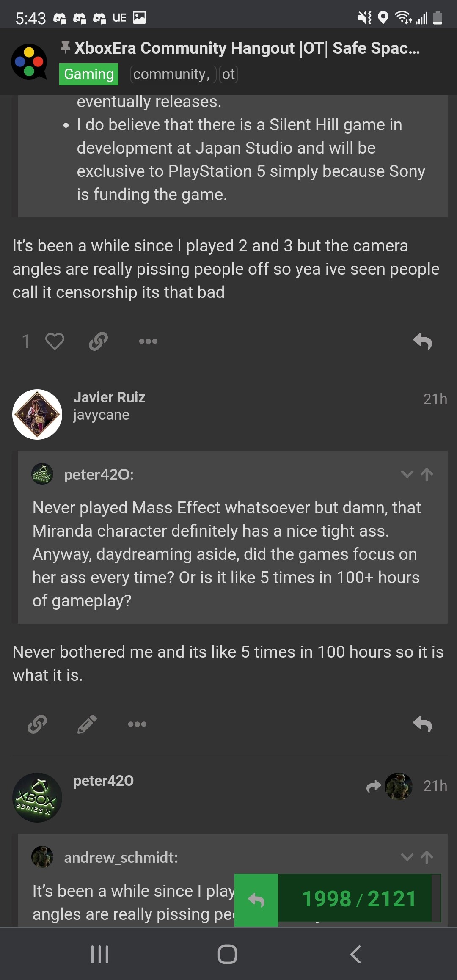
Task: Expand the andrew_schmidt quote chevron
Action: point(407,857)
